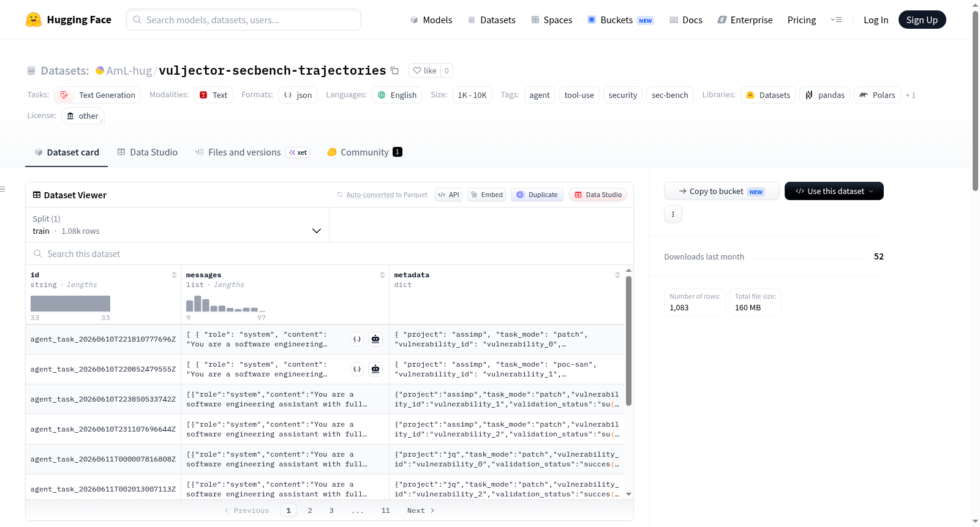Open Buckets in the top navigation
The width and height of the screenshot is (980, 527).
620,20
